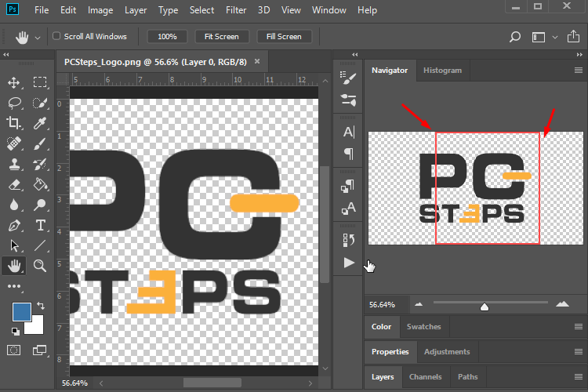Collapse the right panels double arrows
The image size is (588, 392).
coord(579,55)
